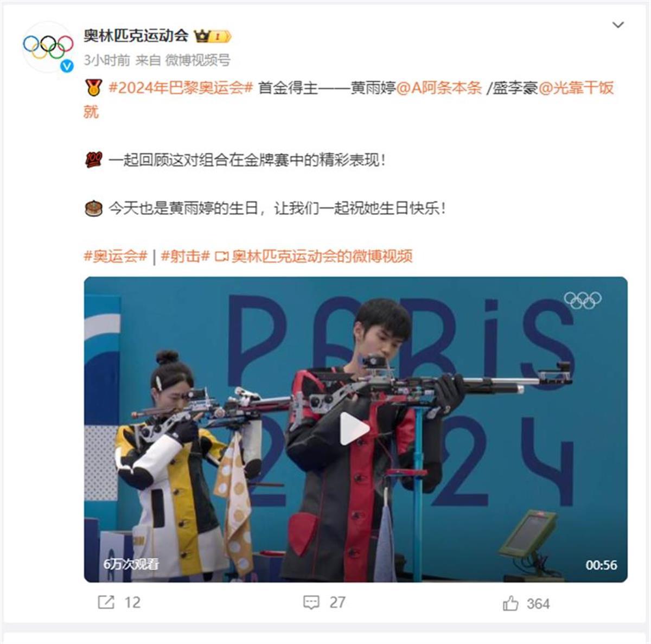The width and height of the screenshot is (651, 644).
Task: Expand the post options chevron
Action: click(x=618, y=25)
